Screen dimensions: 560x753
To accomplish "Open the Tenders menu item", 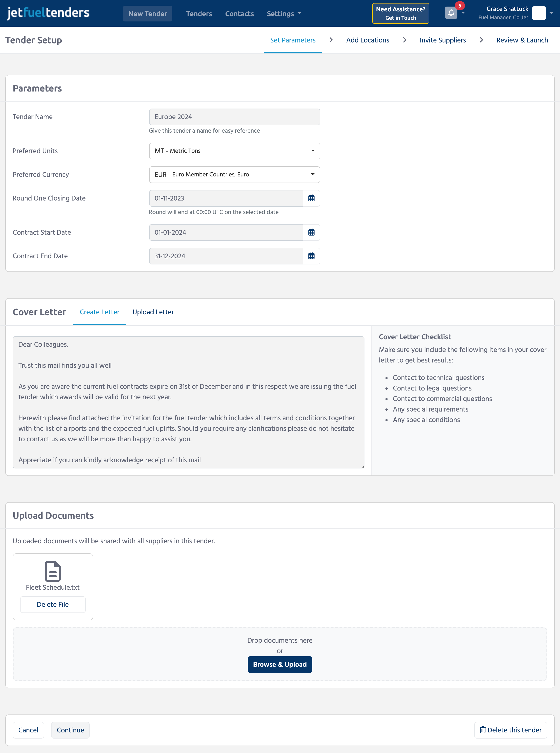I will click(199, 13).
